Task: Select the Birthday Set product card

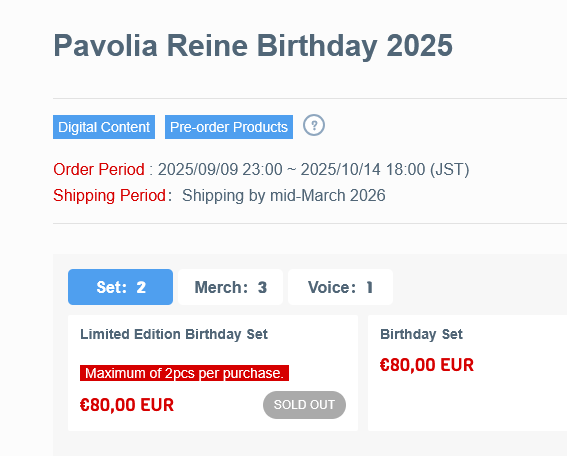Action: point(468,373)
